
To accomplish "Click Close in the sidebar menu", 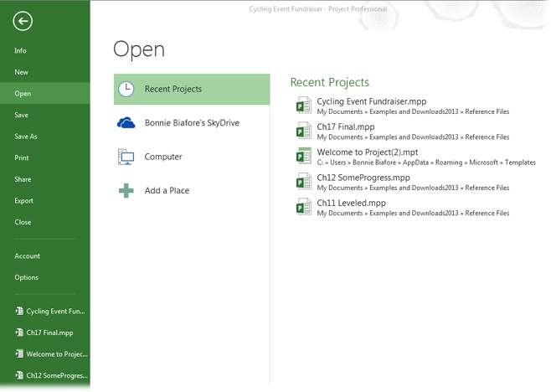I will (x=23, y=222).
